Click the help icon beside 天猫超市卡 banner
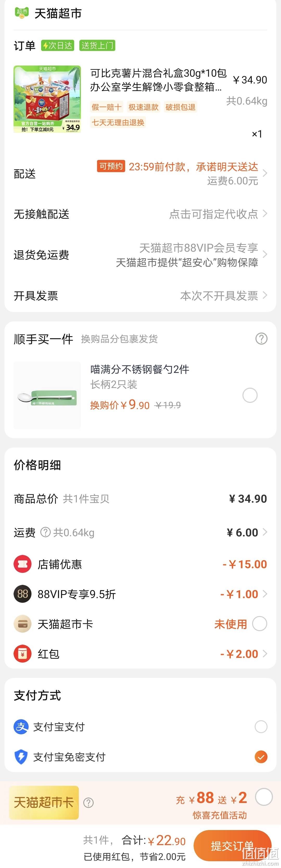 tap(88, 803)
